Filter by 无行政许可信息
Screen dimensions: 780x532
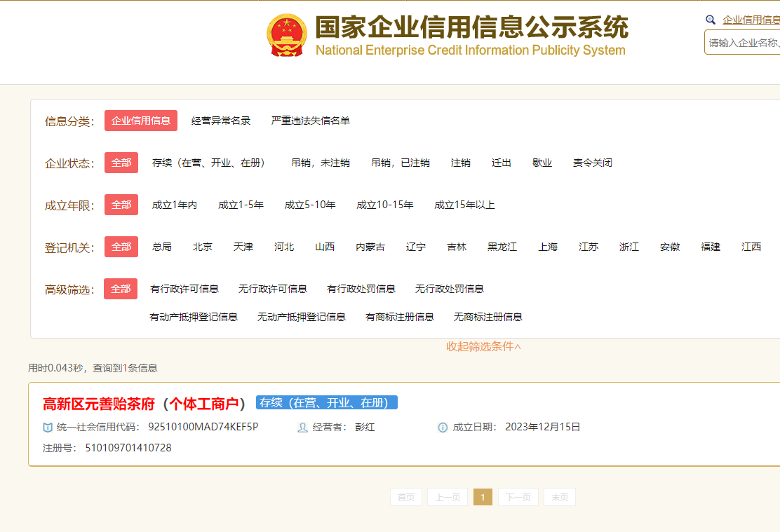(x=273, y=289)
